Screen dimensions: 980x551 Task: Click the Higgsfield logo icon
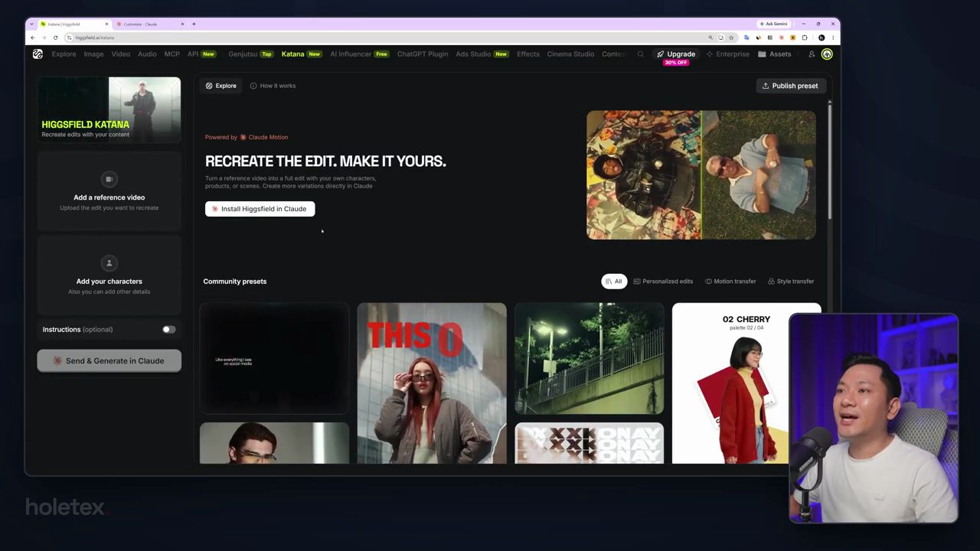[x=38, y=54]
